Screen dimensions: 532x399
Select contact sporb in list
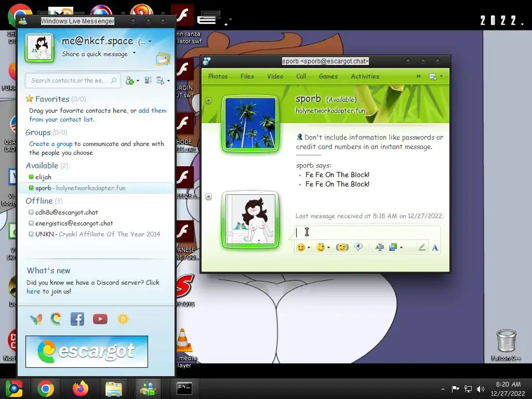tap(97, 188)
